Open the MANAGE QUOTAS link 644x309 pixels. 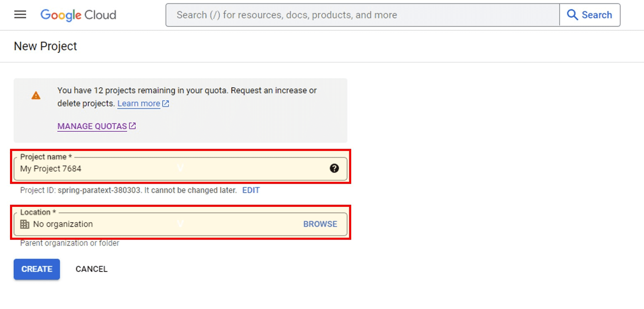pos(92,126)
